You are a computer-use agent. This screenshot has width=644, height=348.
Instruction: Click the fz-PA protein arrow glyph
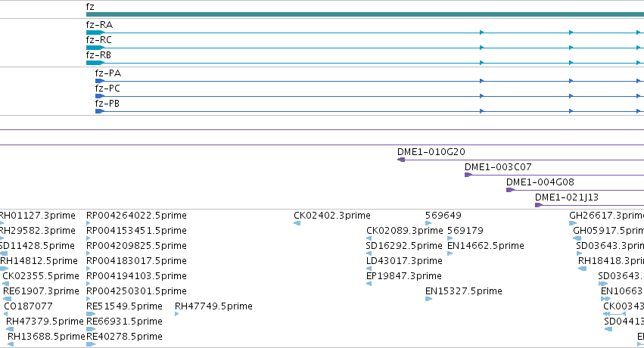tap(100, 81)
